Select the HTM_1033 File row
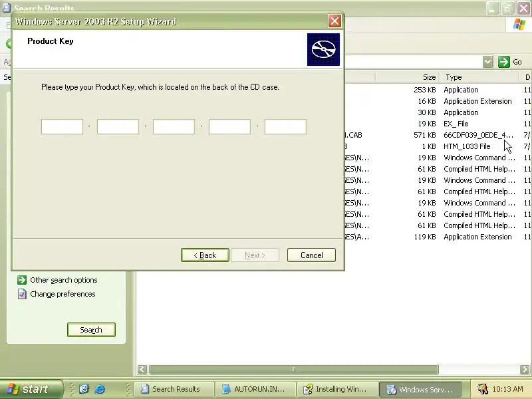 tap(438, 146)
